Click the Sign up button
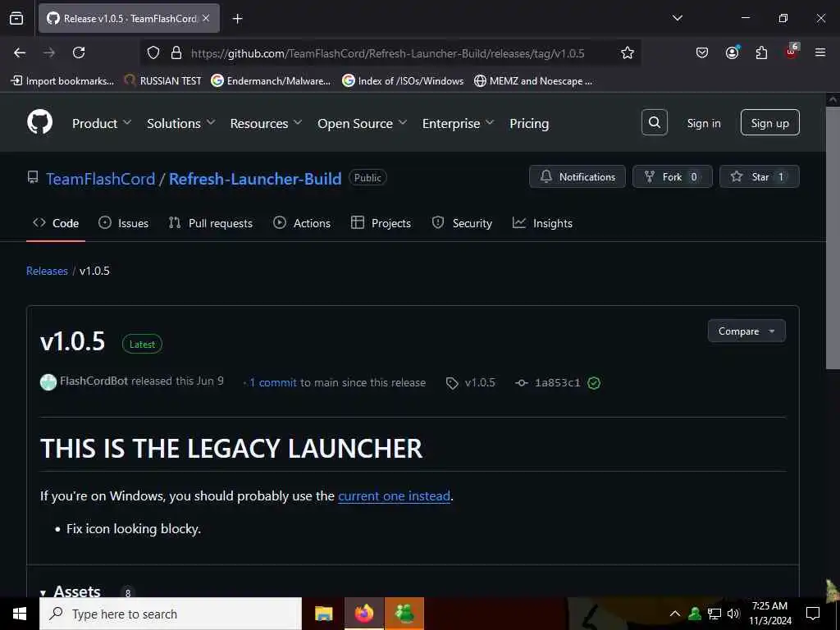This screenshot has width=840, height=630. (x=769, y=123)
